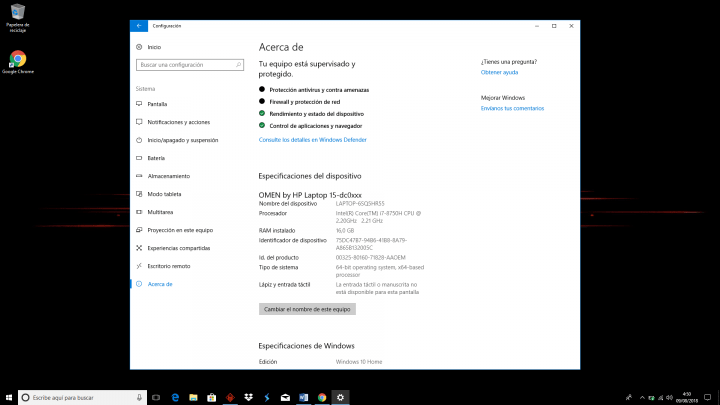Click Consulte los detalles en Windows Defender link
720x405 pixels.
[312, 140]
